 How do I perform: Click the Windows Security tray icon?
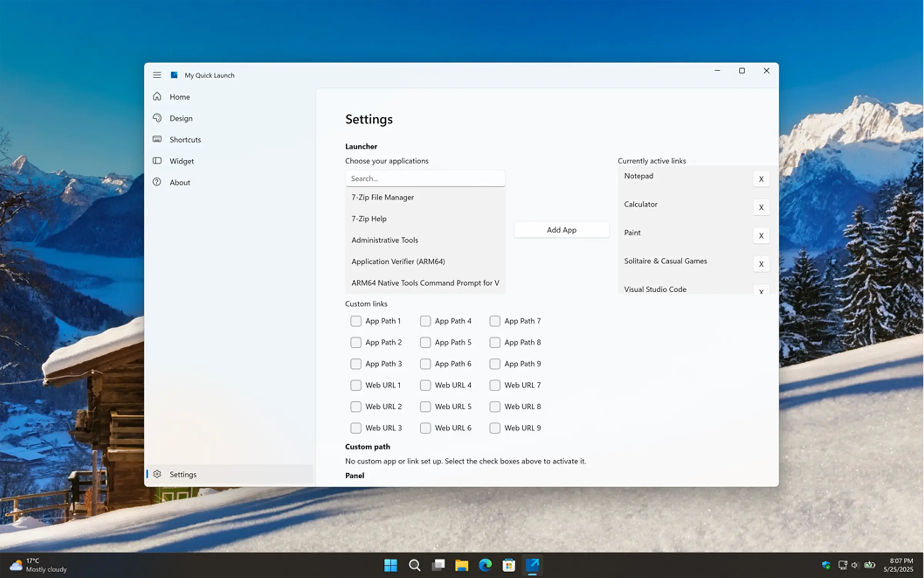826,565
